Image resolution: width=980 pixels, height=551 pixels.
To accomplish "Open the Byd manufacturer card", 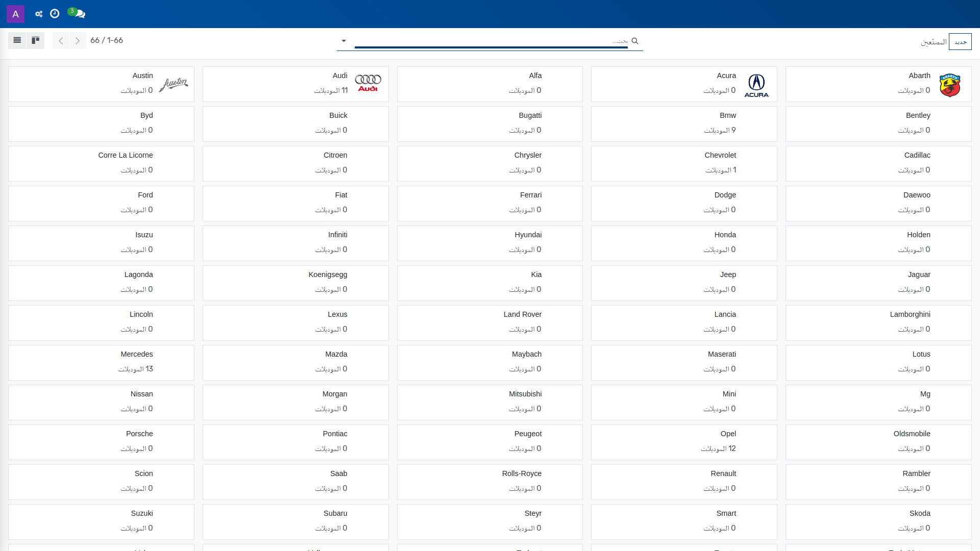I will tap(101, 124).
